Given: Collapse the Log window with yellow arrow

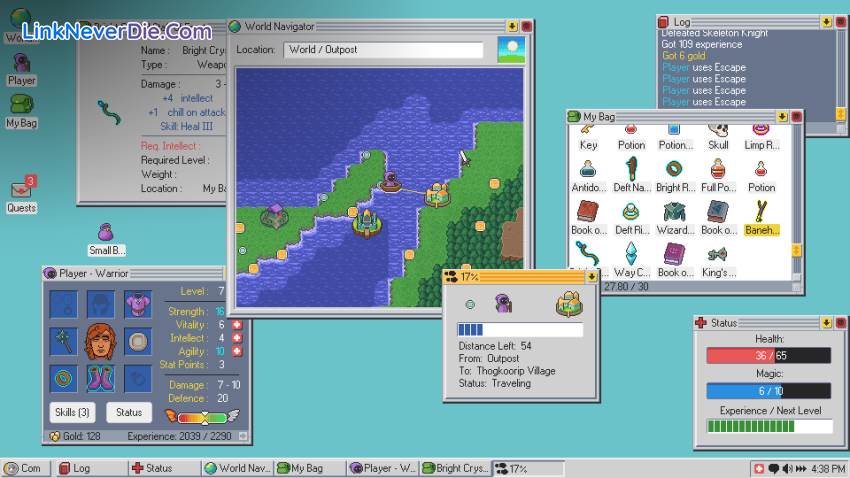Looking at the screenshot, I should pos(826,22).
